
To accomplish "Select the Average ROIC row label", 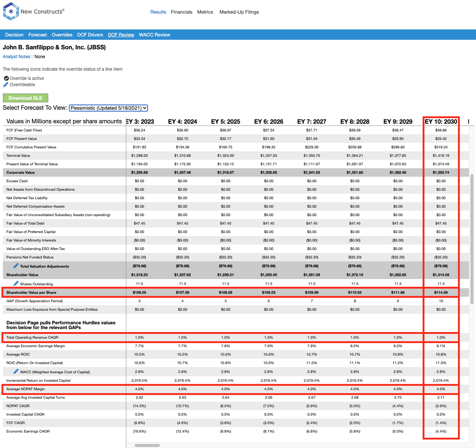I will tap(18, 354).
